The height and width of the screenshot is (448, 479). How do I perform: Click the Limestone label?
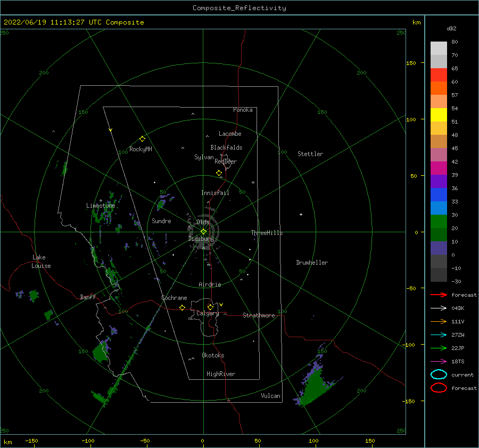tap(101, 206)
